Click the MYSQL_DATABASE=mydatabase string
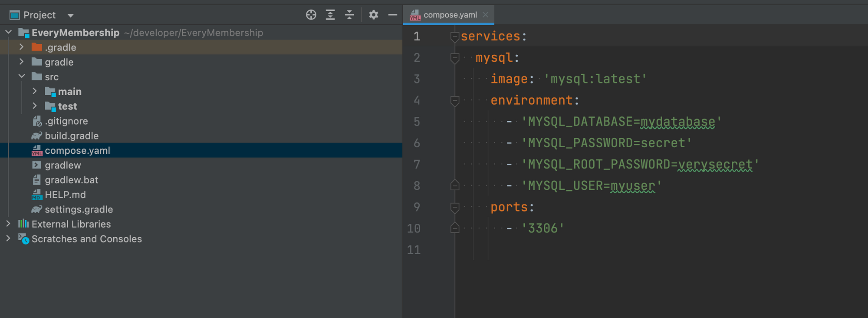Viewport: 868px width, 318px height. (621, 122)
